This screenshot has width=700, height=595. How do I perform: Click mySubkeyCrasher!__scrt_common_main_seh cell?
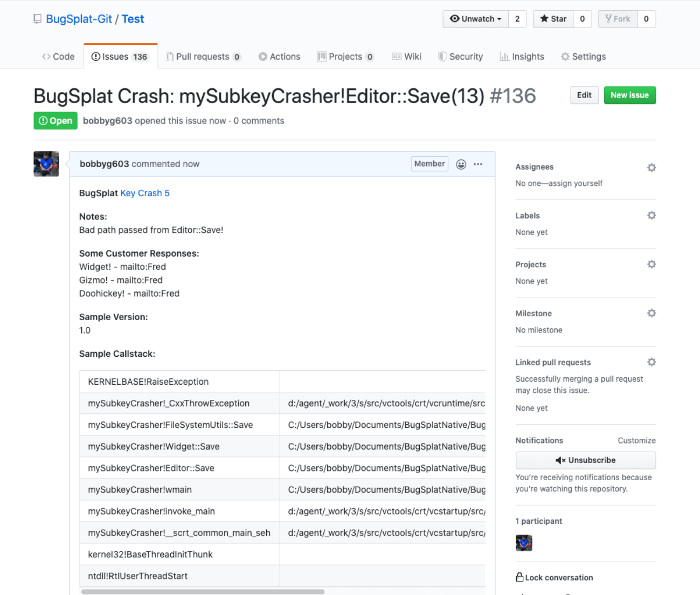tap(179, 532)
